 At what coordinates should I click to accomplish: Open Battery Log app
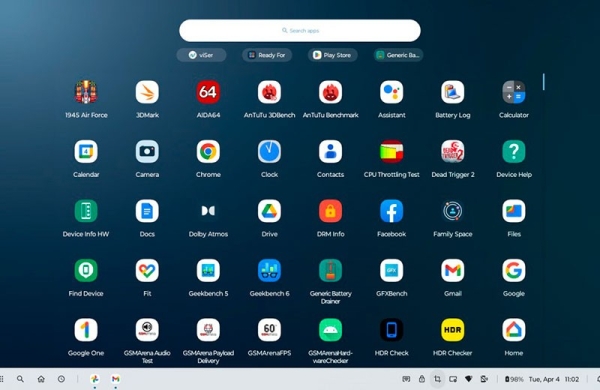453,92
